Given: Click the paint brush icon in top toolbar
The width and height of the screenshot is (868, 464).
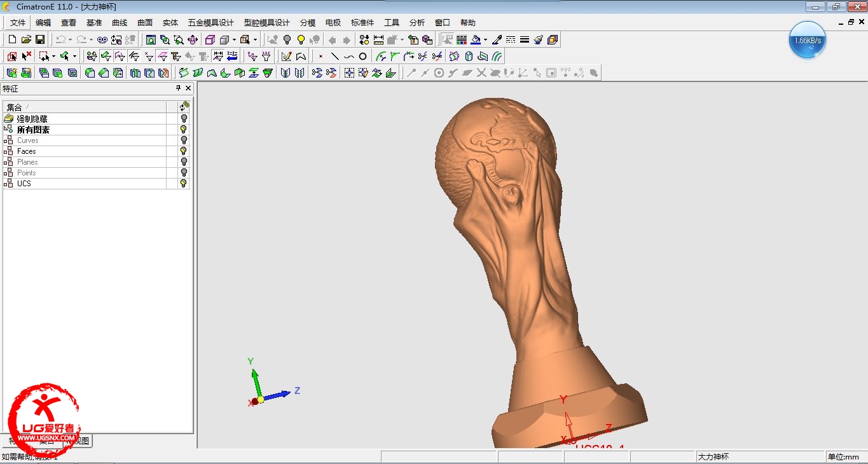Looking at the screenshot, I should coord(538,39).
